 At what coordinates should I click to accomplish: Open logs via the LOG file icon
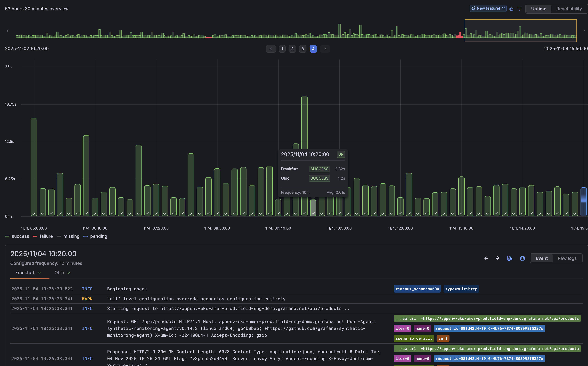510,258
